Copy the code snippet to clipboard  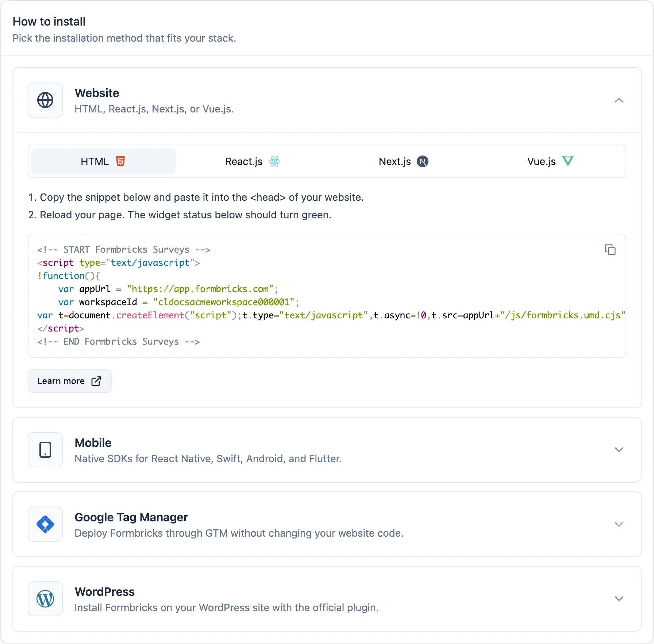pyautogui.click(x=610, y=250)
